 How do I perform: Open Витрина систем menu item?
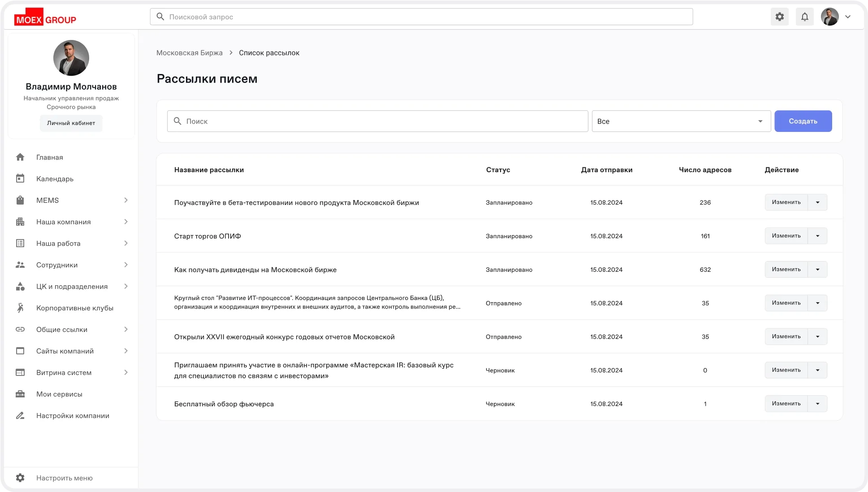point(64,372)
